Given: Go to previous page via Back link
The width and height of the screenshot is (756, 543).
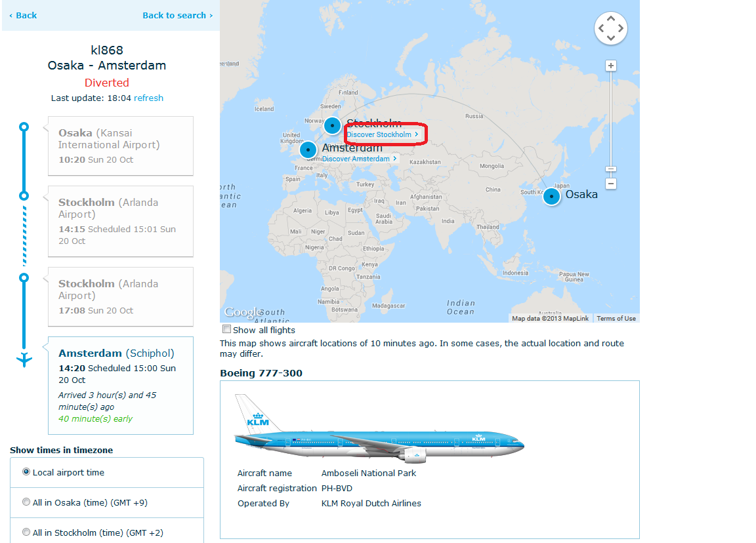Looking at the screenshot, I should pos(24,15).
